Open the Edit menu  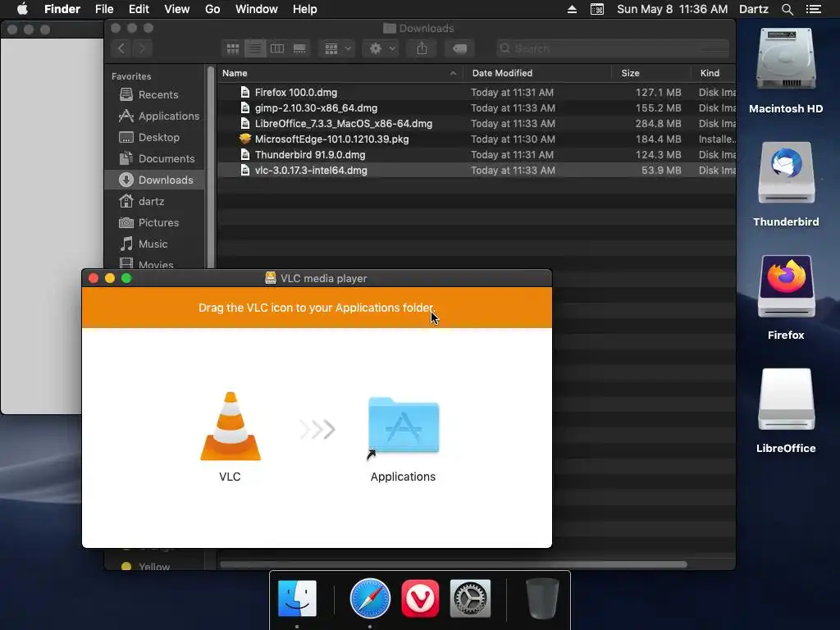pos(139,9)
